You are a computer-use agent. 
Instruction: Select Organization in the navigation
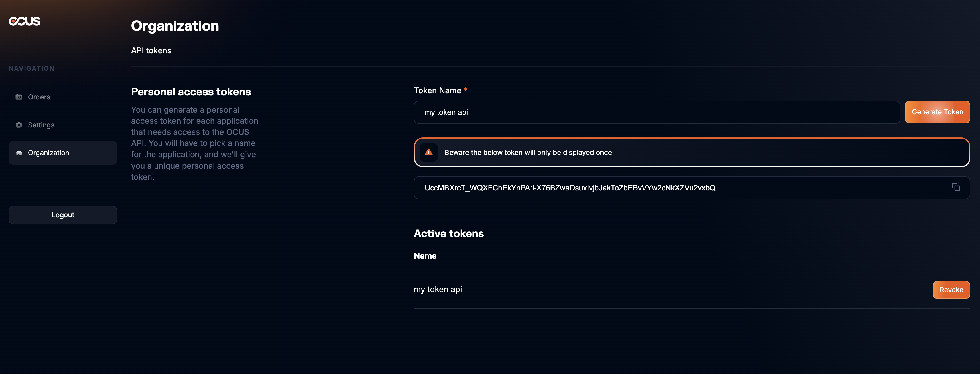49,153
